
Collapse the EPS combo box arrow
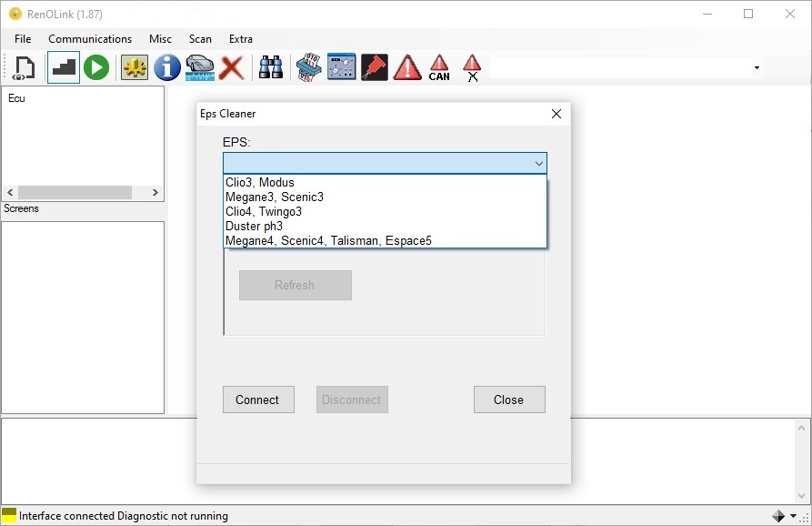coord(538,163)
